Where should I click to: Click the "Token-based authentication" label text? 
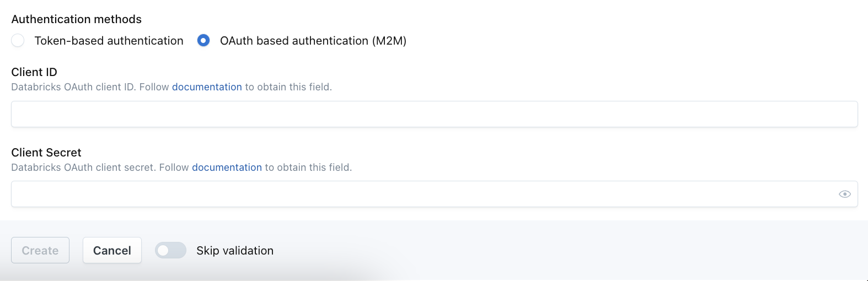[x=109, y=41]
